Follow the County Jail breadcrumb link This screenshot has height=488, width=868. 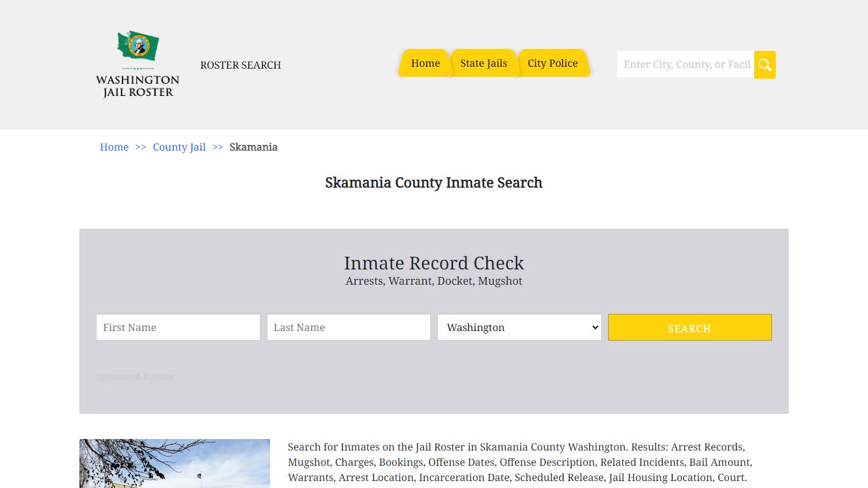pos(179,147)
